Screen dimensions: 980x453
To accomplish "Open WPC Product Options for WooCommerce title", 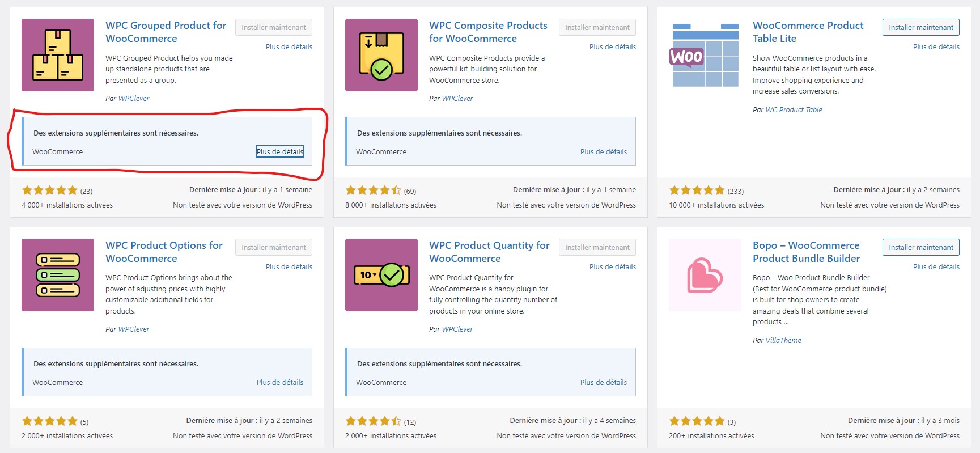I will pyautogui.click(x=164, y=252).
